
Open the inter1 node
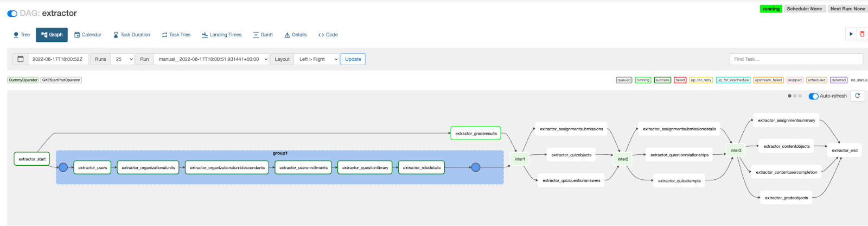click(520, 159)
